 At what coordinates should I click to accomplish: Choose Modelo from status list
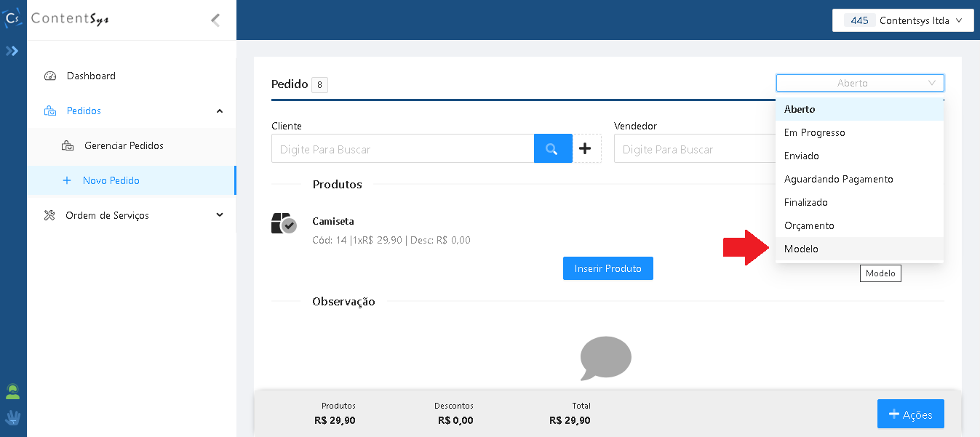pyautogui.click(x=801, y=249)
